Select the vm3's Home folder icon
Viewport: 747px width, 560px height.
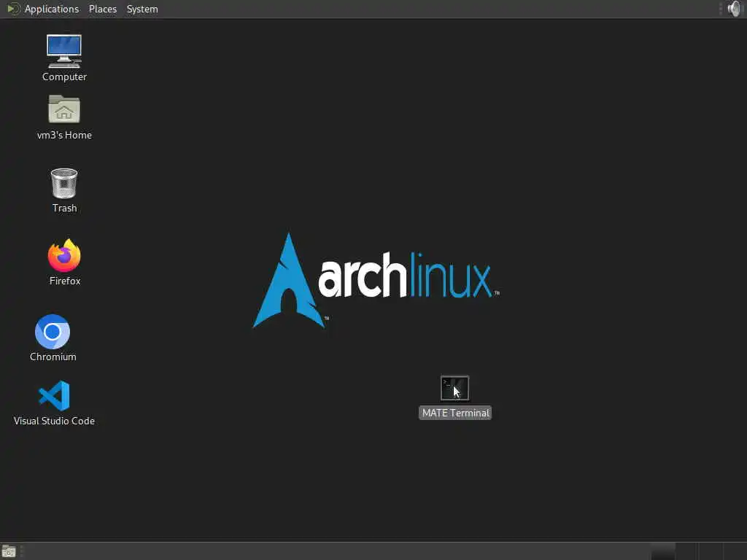pos(64,117)
